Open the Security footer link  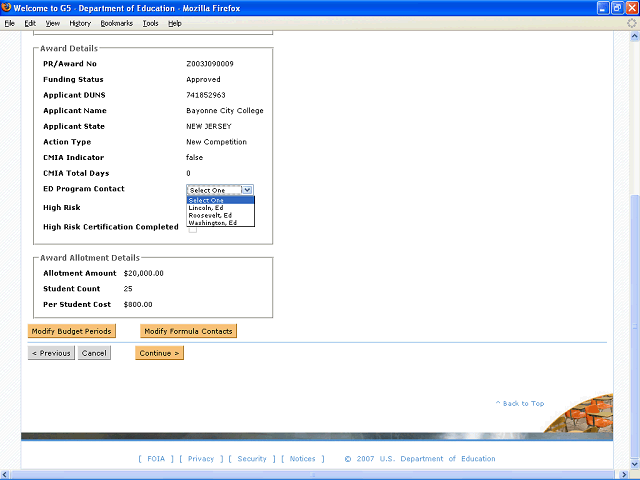(252, 459)
